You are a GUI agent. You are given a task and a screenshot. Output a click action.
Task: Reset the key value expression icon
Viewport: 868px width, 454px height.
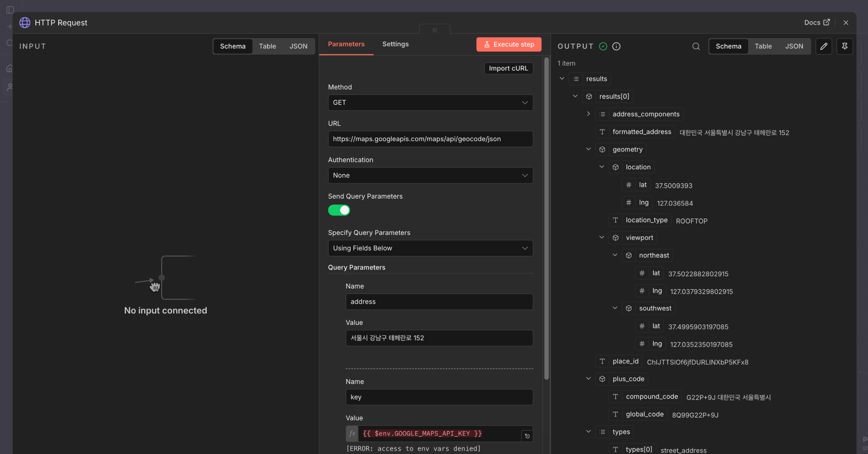527,436
